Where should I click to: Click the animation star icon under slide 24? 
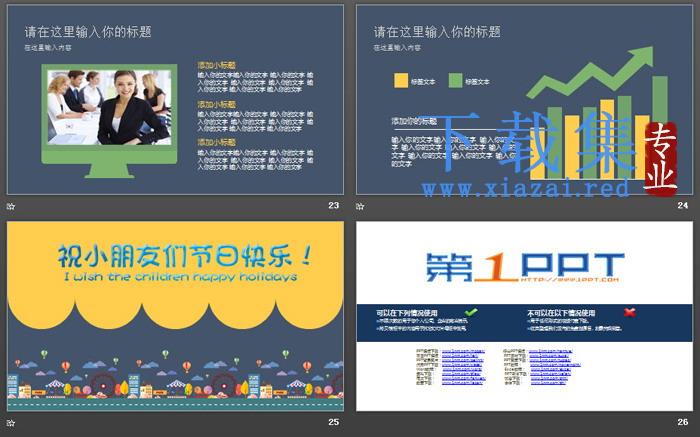pyautogui.click(x=360, y=206)
